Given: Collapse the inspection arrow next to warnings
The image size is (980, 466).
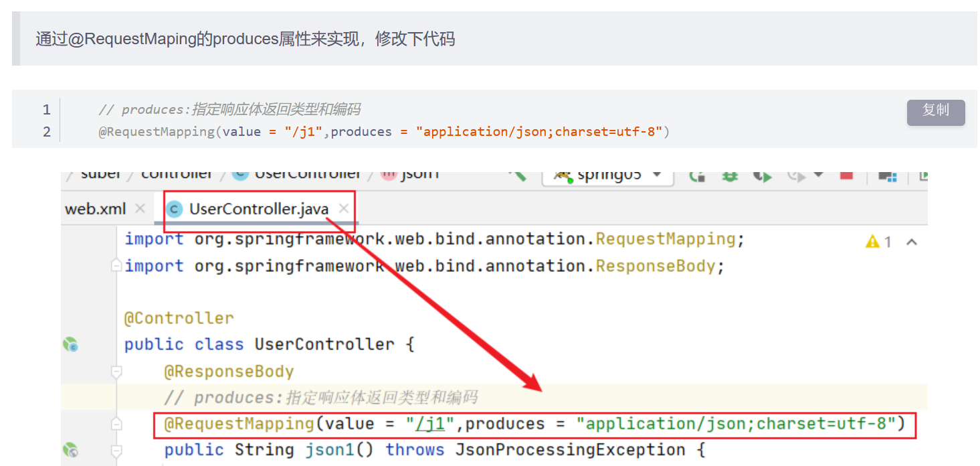Looking at the screenshot, I should [911, 242].
